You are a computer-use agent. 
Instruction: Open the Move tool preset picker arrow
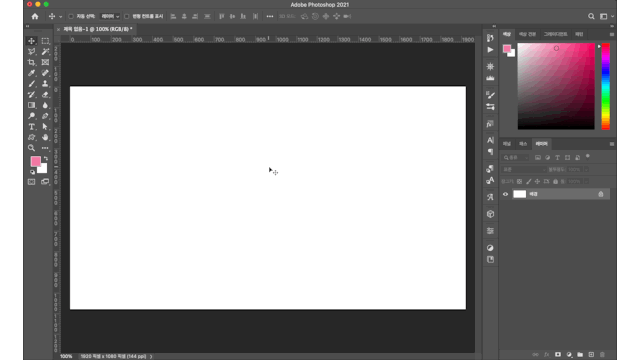(x=60, y=17)
